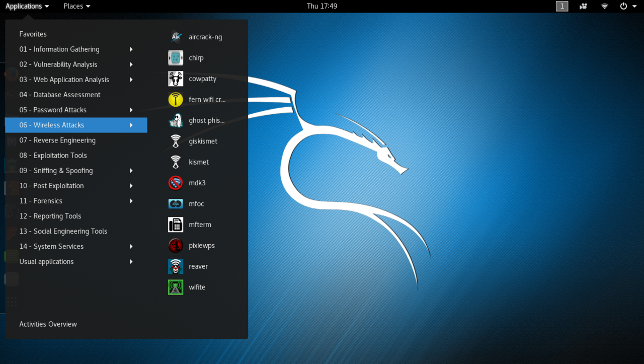The width and height of the screenshot is (644, 364).
Task: Click the wifite green tower icon
Action: [176, 287]
